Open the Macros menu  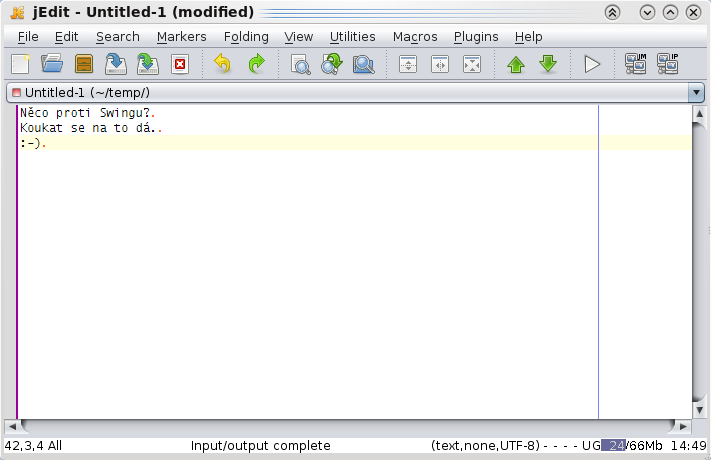(415, 36)
